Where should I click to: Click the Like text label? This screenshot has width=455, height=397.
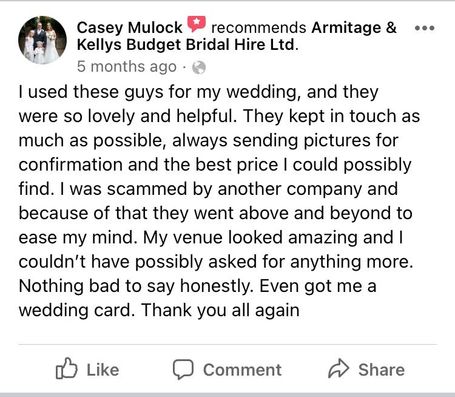[103, 370]
